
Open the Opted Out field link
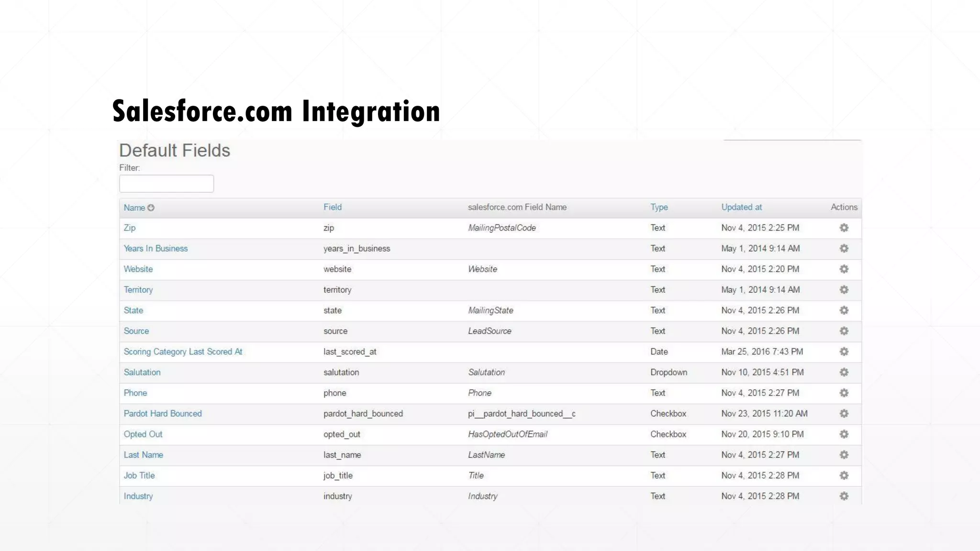(143, 434)
